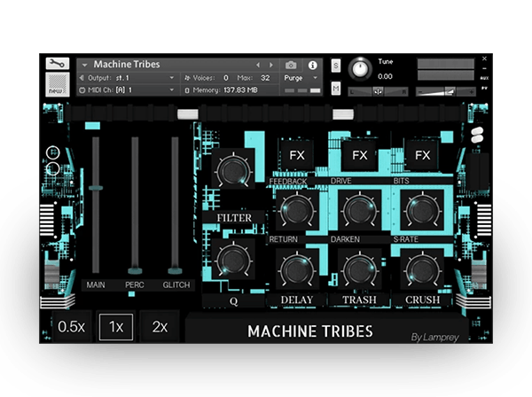532x397 pixels.
Task: Expand the instrument name dropdown arrow
Action: (84, 65)
